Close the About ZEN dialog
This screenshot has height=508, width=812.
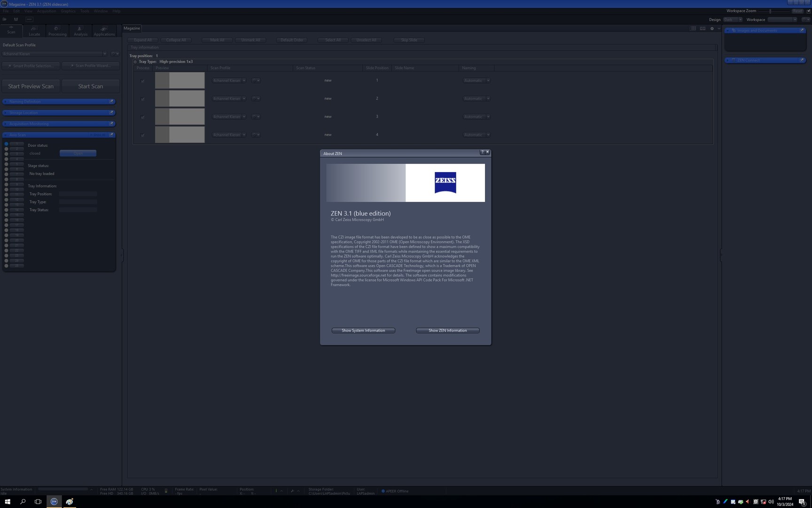(487, 152)
